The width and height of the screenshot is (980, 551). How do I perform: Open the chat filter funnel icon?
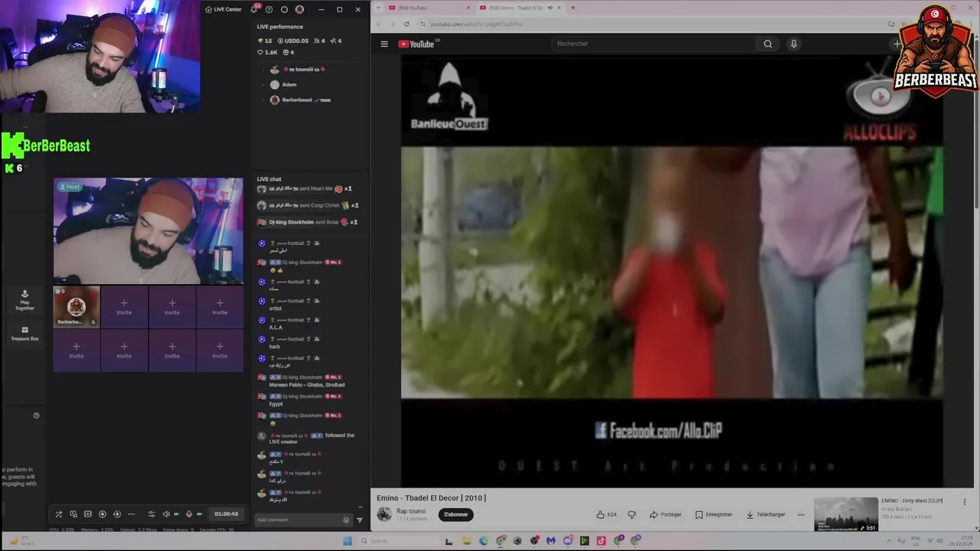(360, 520)
